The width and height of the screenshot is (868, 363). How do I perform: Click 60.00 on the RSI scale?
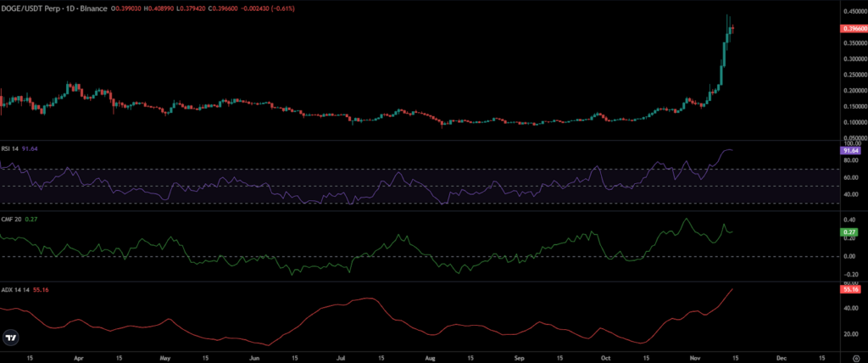(851, 177)
